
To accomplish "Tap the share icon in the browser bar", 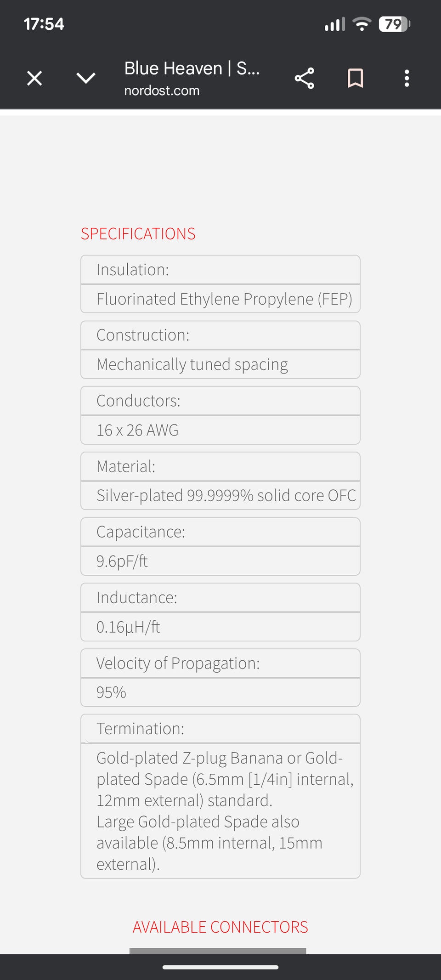I will [x=304, y=78].
